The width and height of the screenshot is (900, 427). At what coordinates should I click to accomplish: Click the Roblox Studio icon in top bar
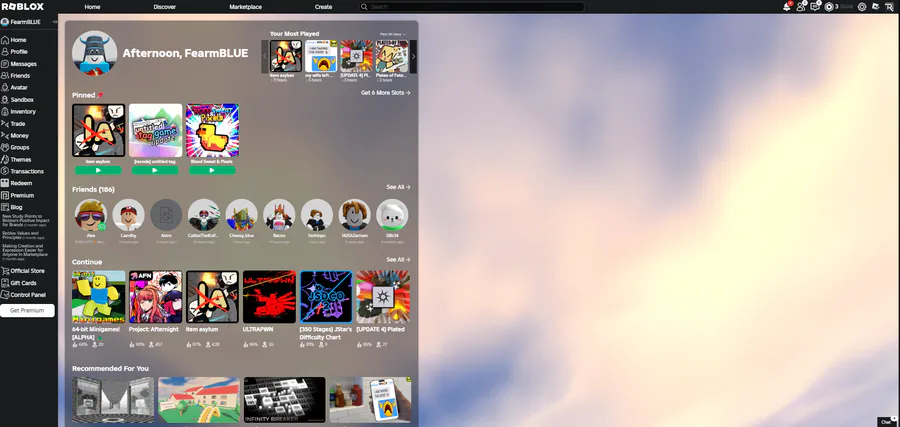(x=875, y=7)
